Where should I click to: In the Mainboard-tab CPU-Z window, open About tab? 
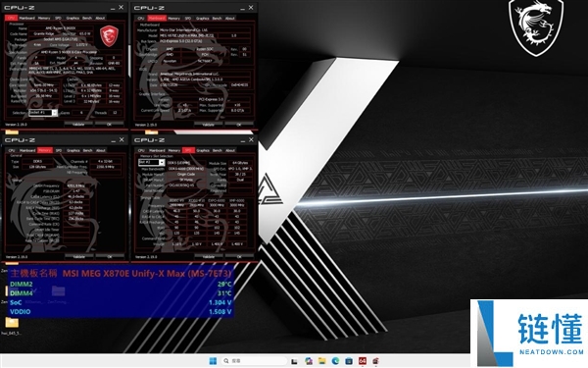[x=230, y=18]
